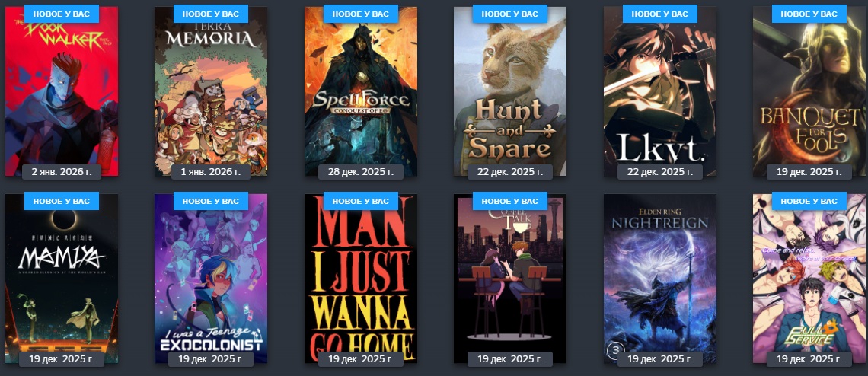Screen dimensions: 868x376
Task: Click НОВОЕ У ВАС badge on Hunt and Snare
Action: tap(510, 14)
